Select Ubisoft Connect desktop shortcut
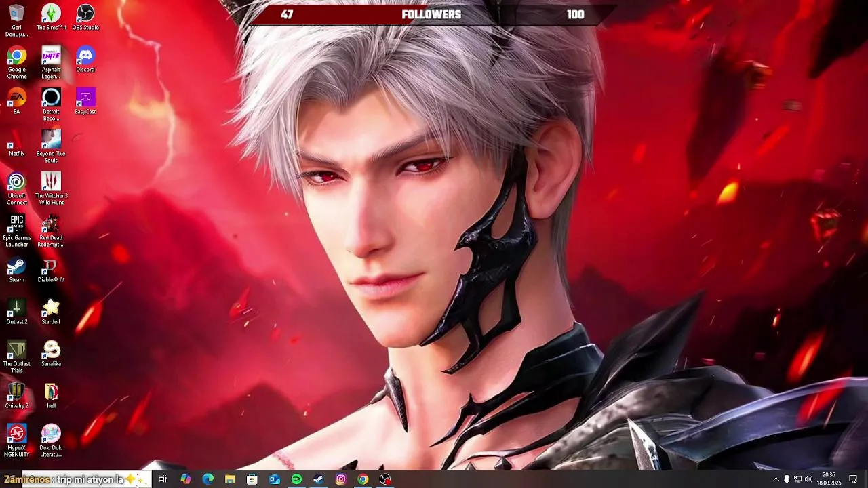 (17, 188)
